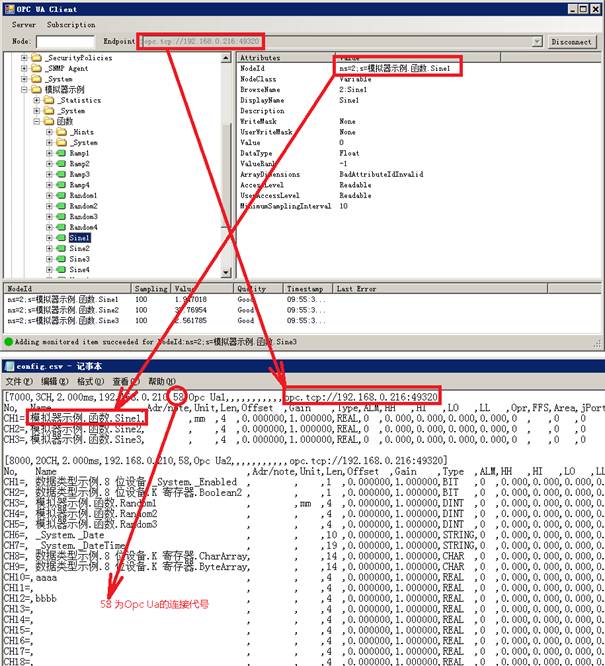Click the green Ramp1 variable node icon
This screenshot has width=605, height=666.
pos(61,153)
